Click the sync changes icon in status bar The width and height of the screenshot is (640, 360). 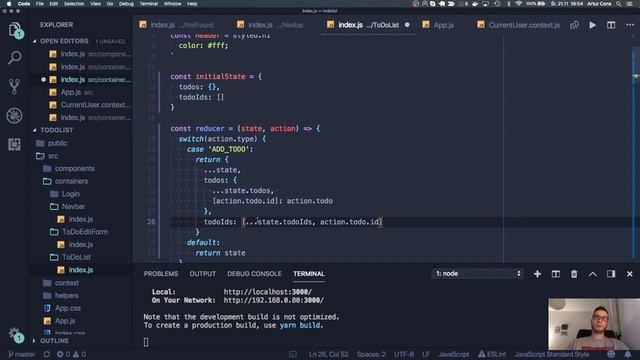(x=47, y=354)
